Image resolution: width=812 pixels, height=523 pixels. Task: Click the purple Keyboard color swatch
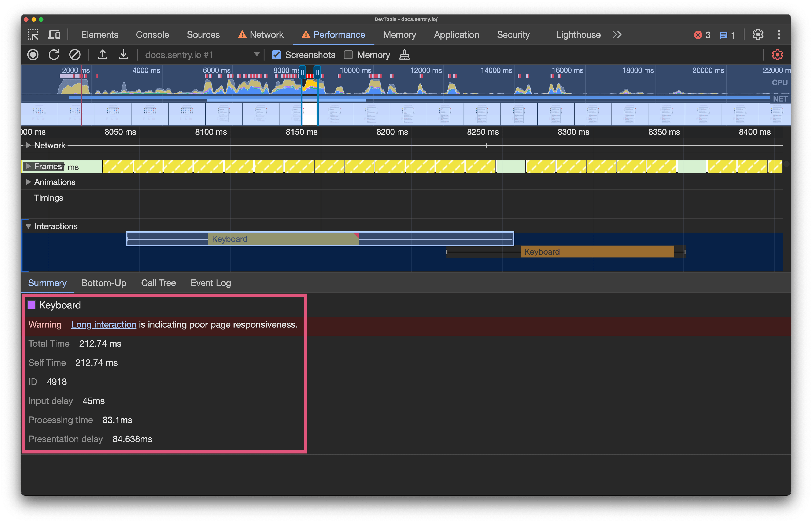31,305
